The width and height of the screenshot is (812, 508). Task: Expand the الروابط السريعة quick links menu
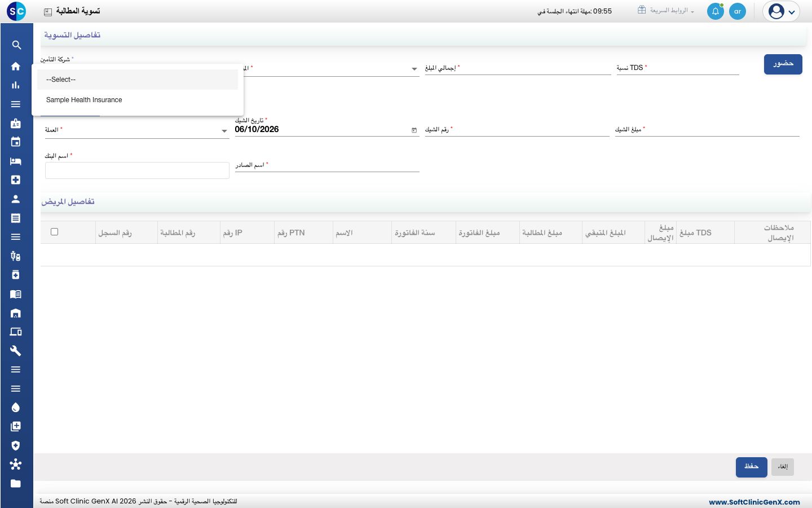coord(666,11)
